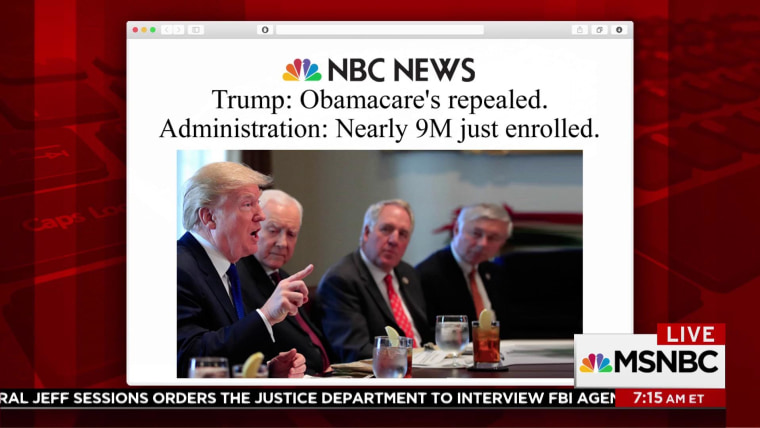Image resolution: width=760 pixels, height=428 pixels.
Task: Click the green fullscreen window button
Action: pyautogui.click(x=153, y=30)
